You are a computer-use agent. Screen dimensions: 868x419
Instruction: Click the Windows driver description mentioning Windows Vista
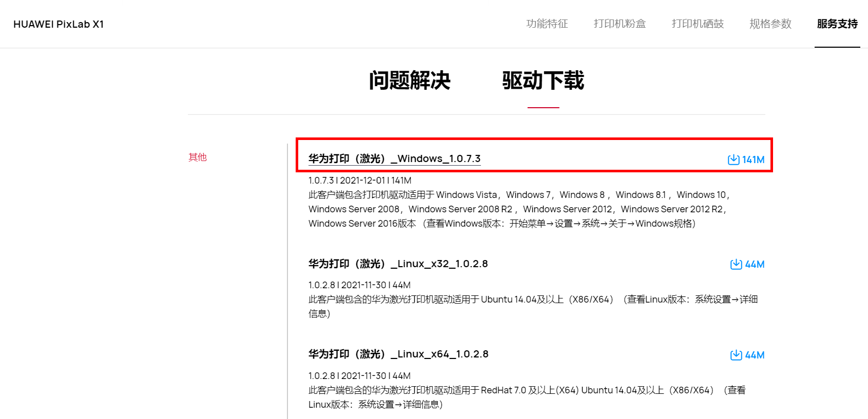point(518,209)
